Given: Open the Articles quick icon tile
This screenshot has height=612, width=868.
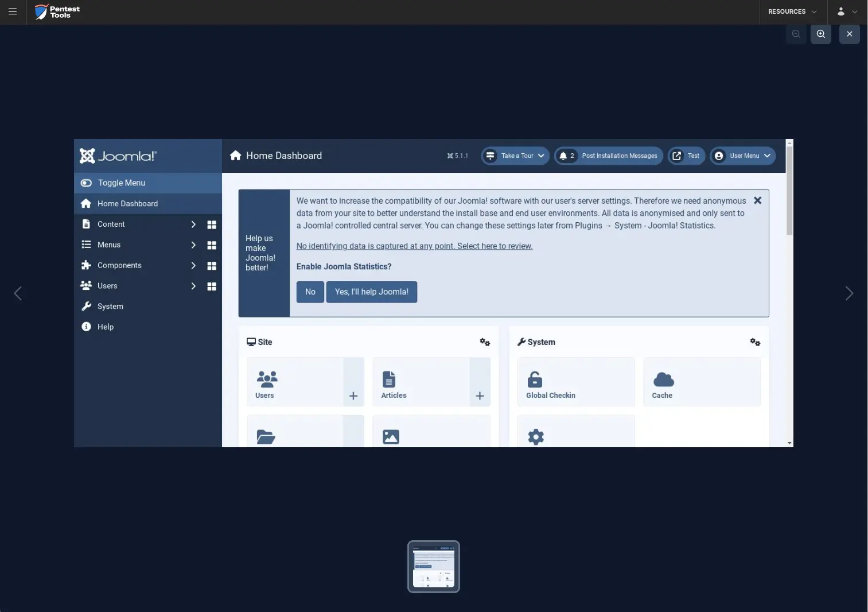Looking at the screenshot, I should (421, 382).
